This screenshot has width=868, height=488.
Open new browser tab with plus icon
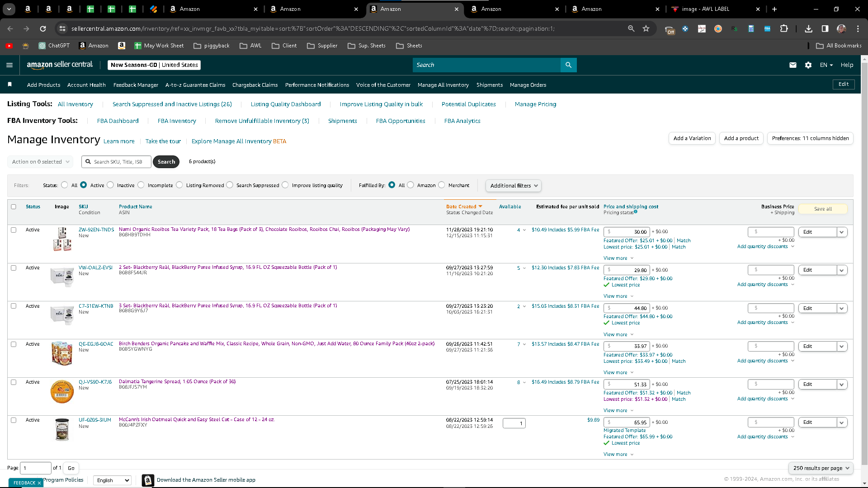tap(774, 9)
